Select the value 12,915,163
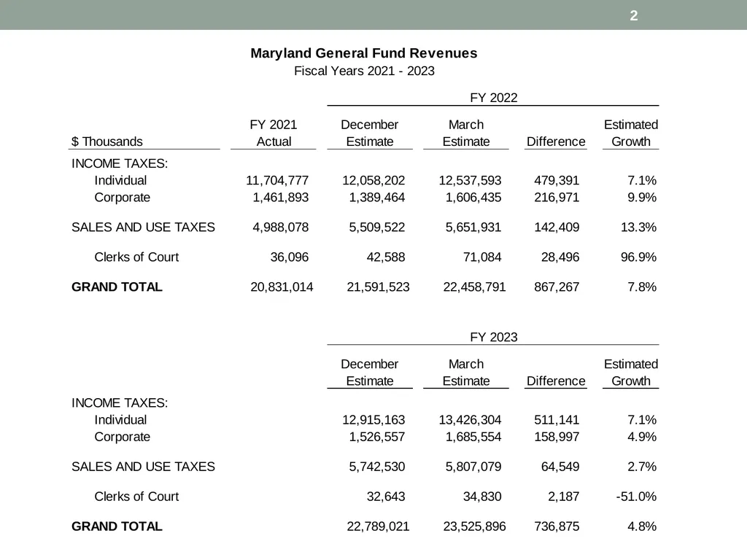This screenshot has width=747, height=560. tap(373, 420)
